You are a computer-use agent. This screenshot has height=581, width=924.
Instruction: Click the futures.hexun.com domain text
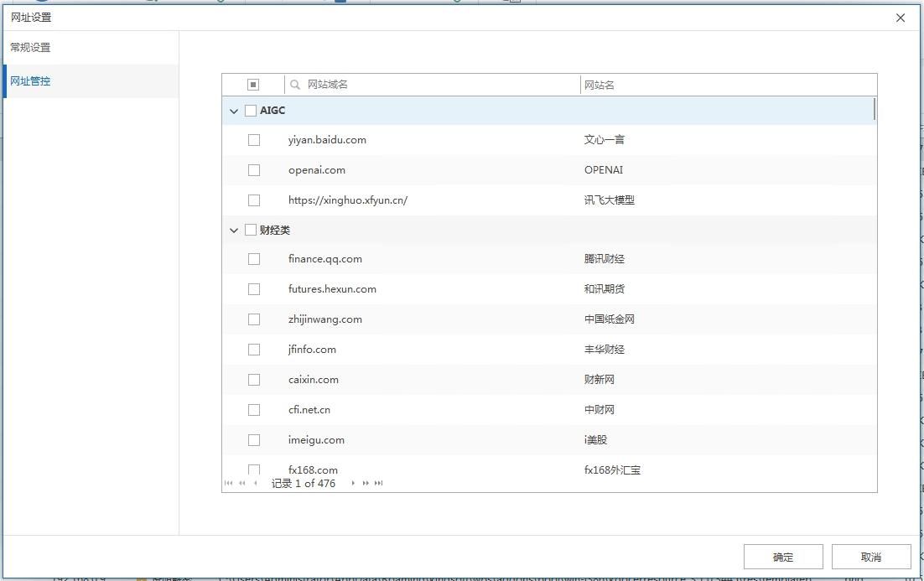click(332, 289)
